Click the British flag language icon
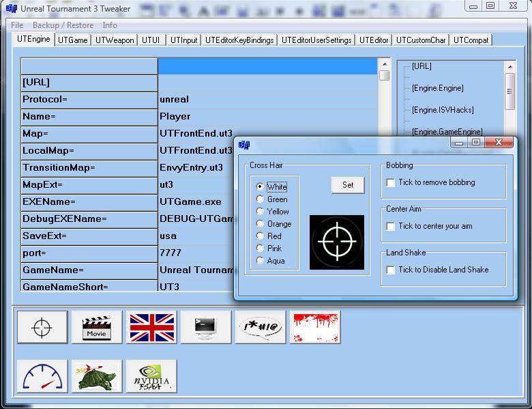Viewport: 532px width, 409px height. coord(151,327)
